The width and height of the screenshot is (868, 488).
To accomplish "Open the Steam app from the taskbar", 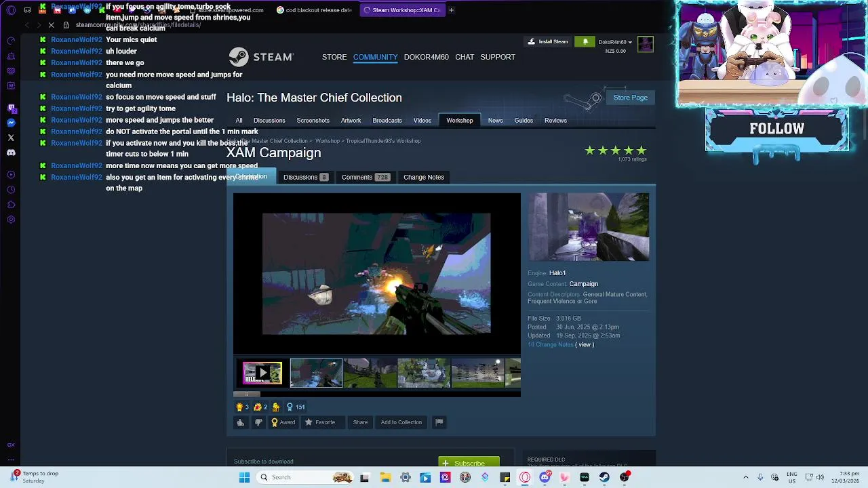I will pos(604,477).
